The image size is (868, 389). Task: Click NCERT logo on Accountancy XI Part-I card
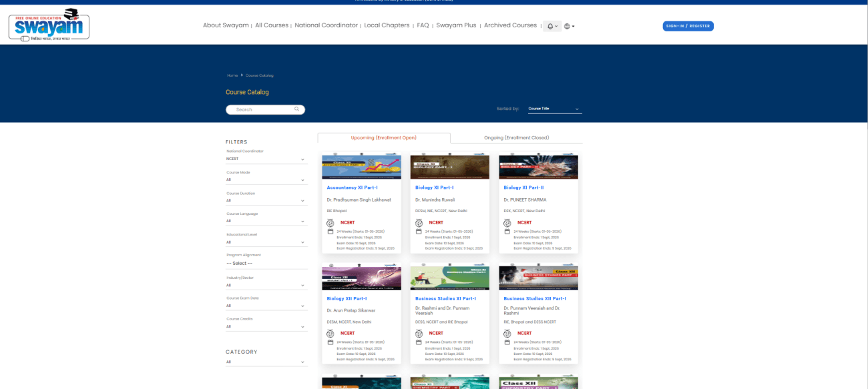click(331, 223)
